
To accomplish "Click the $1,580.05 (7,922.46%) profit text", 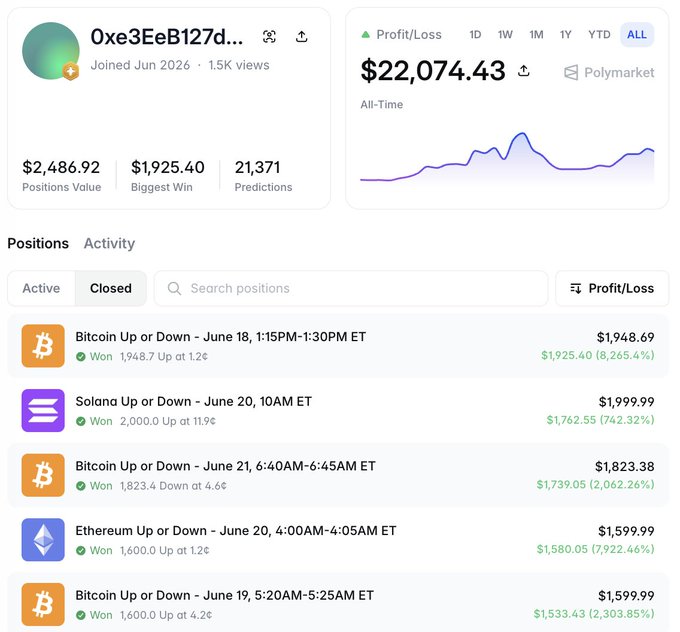I will (595, 549).
